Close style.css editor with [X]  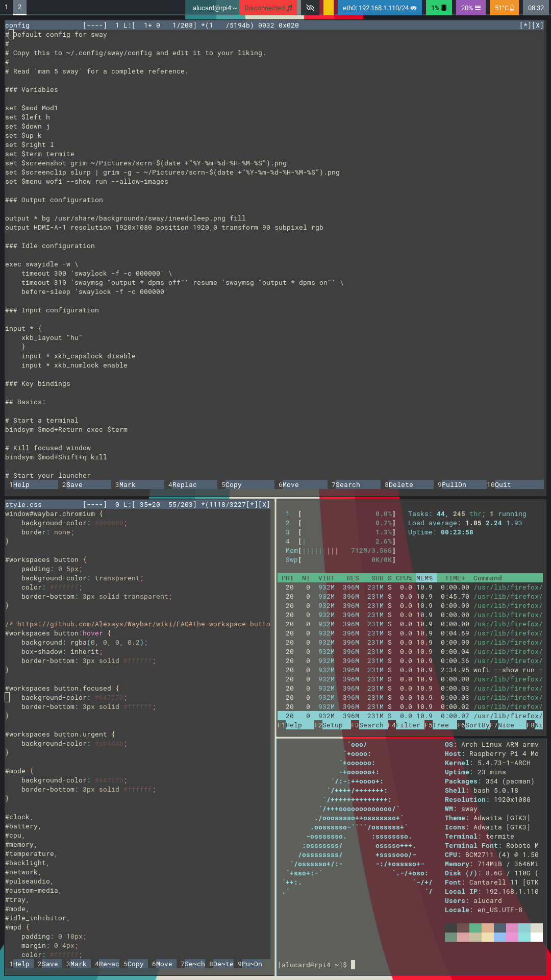[264, 504]
